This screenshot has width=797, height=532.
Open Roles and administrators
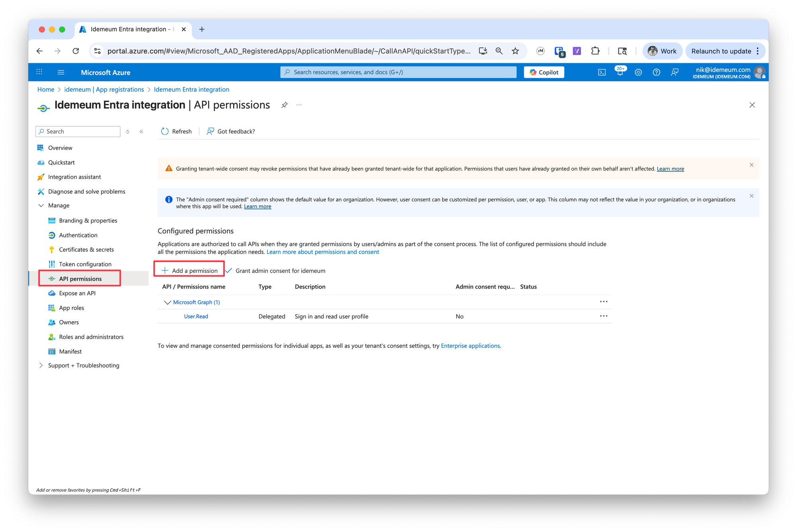91,337
